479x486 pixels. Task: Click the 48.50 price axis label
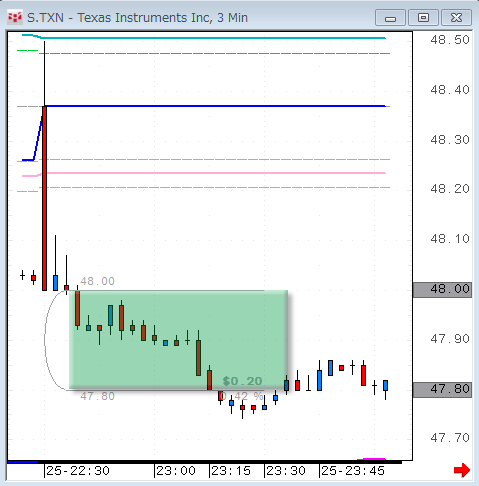(x=450, y=40)
